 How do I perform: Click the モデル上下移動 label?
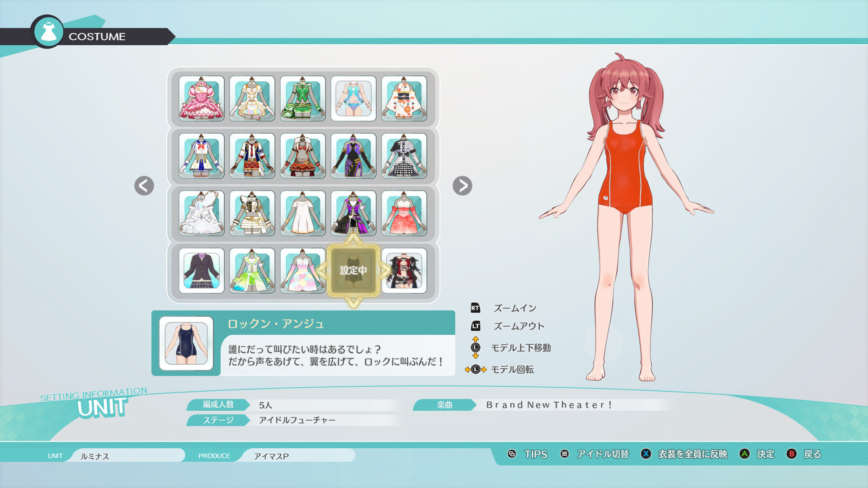click(x=521, y=348)
